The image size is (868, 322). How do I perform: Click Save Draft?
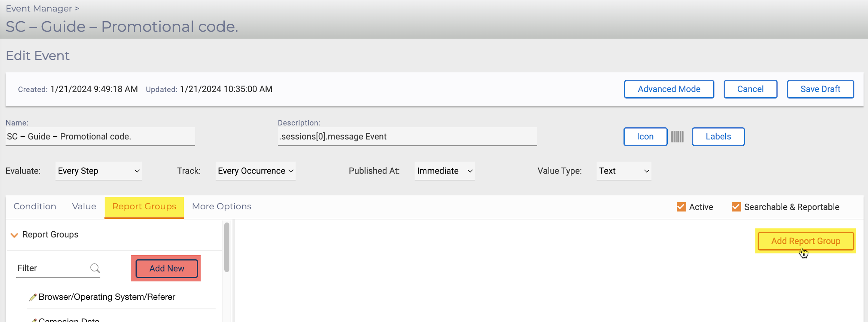pos(820,89)
